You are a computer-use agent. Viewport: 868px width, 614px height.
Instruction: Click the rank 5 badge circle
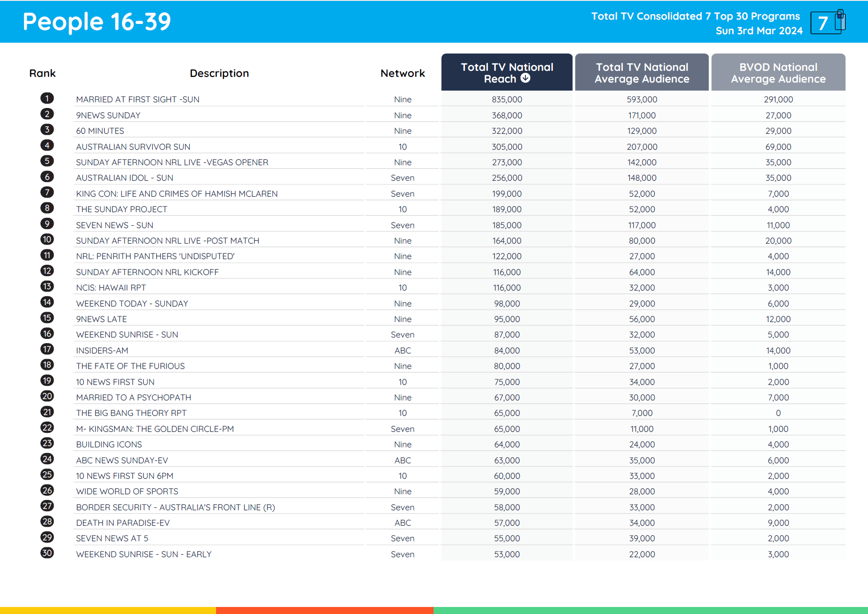47,161
